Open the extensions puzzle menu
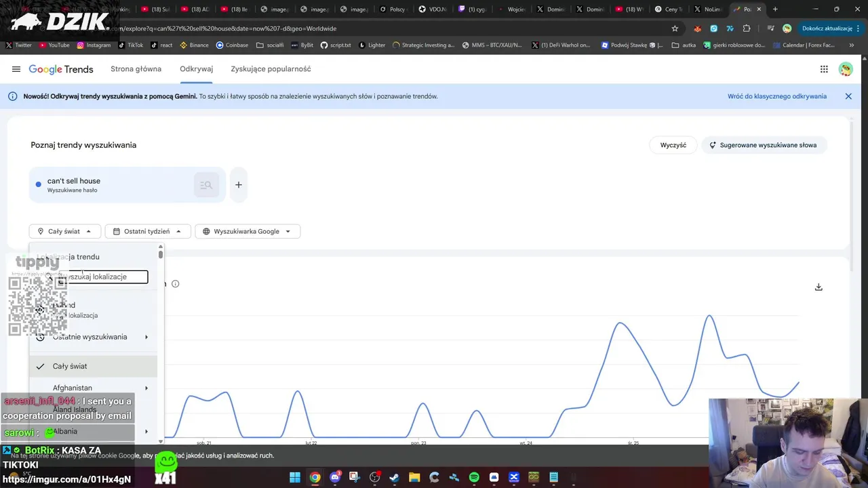This screenshot has height=488, width=868. click(747, 28)
